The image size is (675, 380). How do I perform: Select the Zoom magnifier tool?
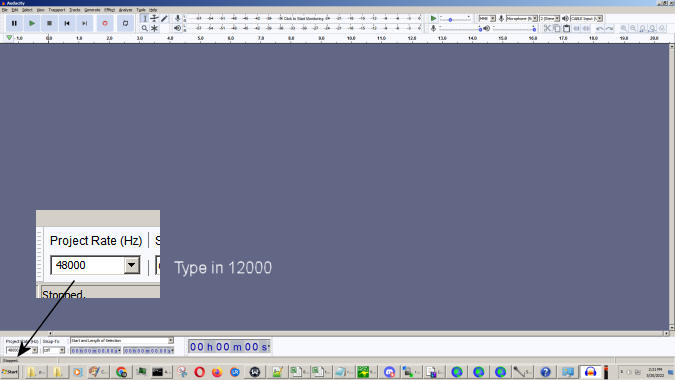pos(145,28)
